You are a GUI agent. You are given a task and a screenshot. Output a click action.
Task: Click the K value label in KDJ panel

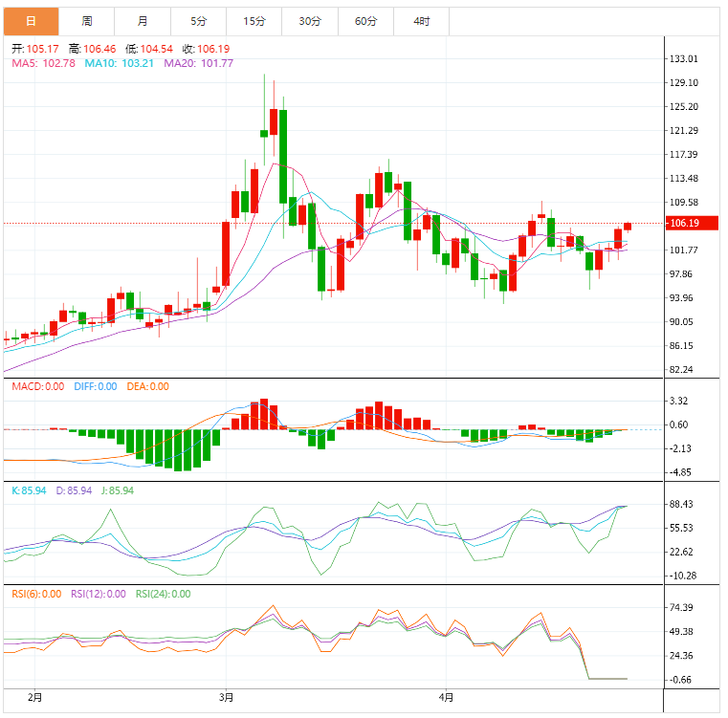pos(29,490)
